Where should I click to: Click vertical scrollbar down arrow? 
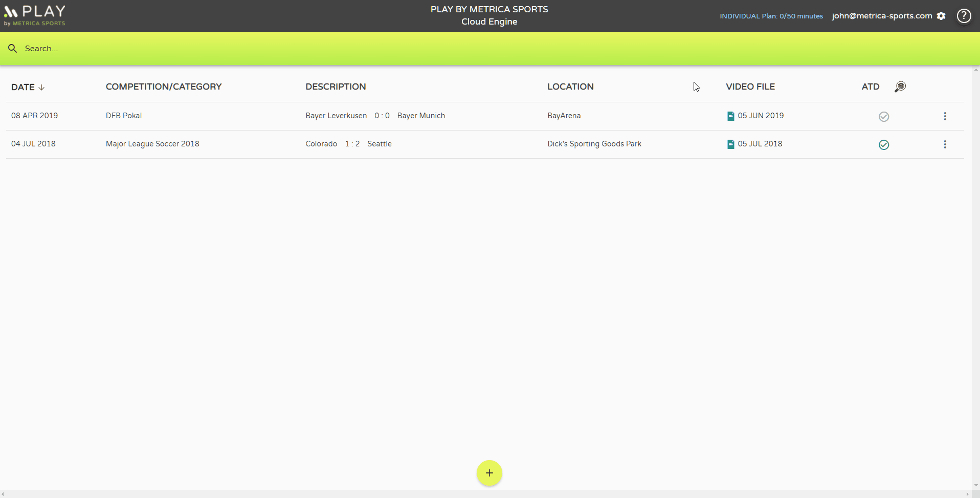click(x=976, y=485)
